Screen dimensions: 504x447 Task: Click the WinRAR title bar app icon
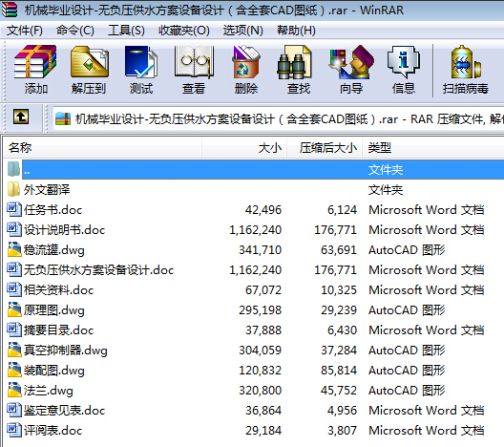[x=9, y=10]
